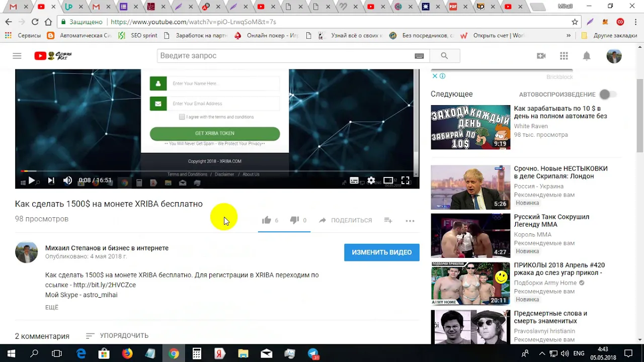Open the Windows action center
The image size is (644, 362).
tap(628, 353)
